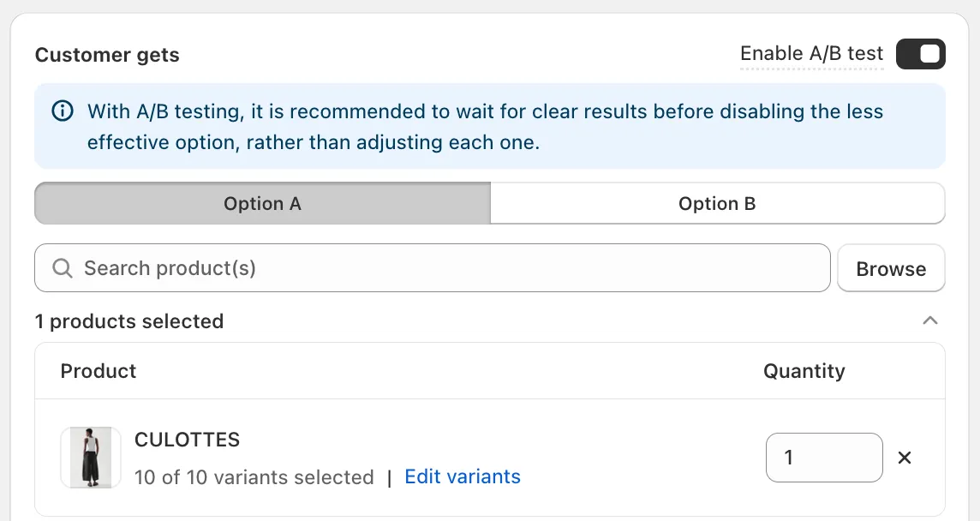
Task: Open the Browse dialog
Action: (891, 268)
